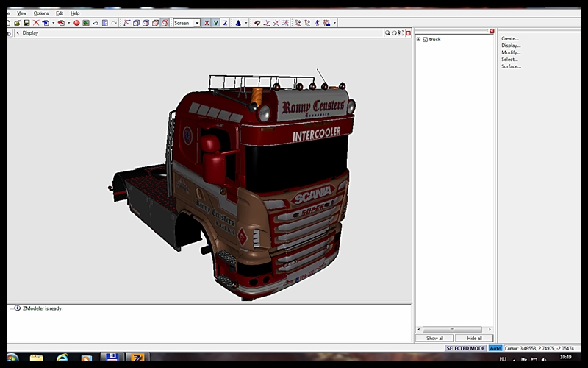Click the viewport Display menu label
This screenshot has width=588, height=368.
click(x=30, y=32)
